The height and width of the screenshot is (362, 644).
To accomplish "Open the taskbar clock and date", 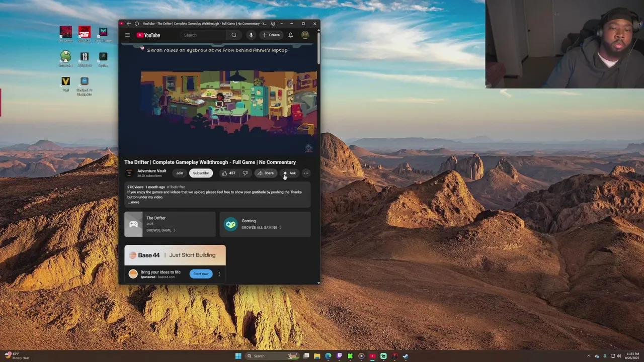I will 633,356.
